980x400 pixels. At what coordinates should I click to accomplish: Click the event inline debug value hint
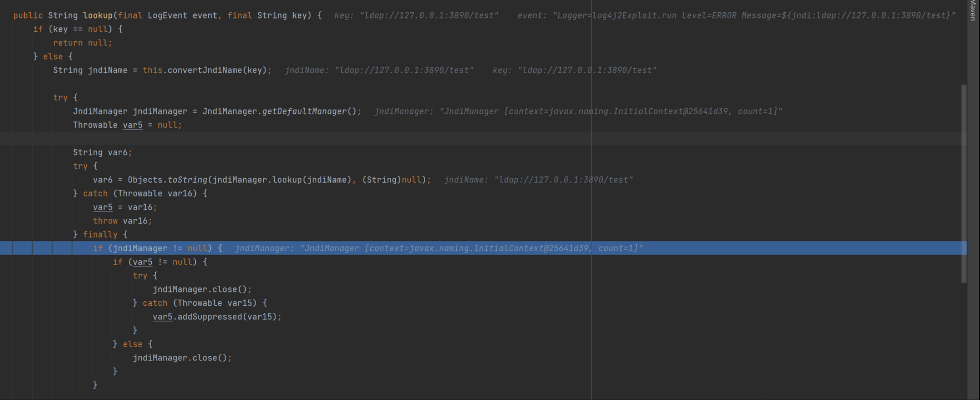point(736,15)
